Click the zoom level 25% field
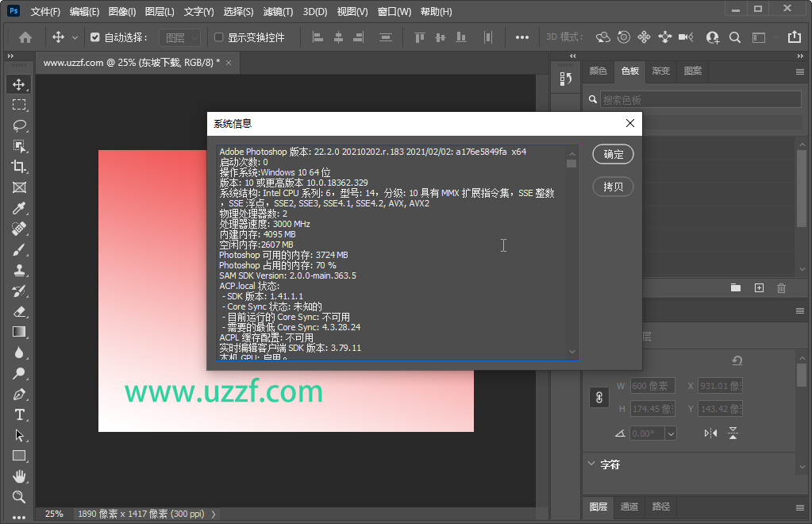This screenshot has width=812, height=524. coord(54,514)
